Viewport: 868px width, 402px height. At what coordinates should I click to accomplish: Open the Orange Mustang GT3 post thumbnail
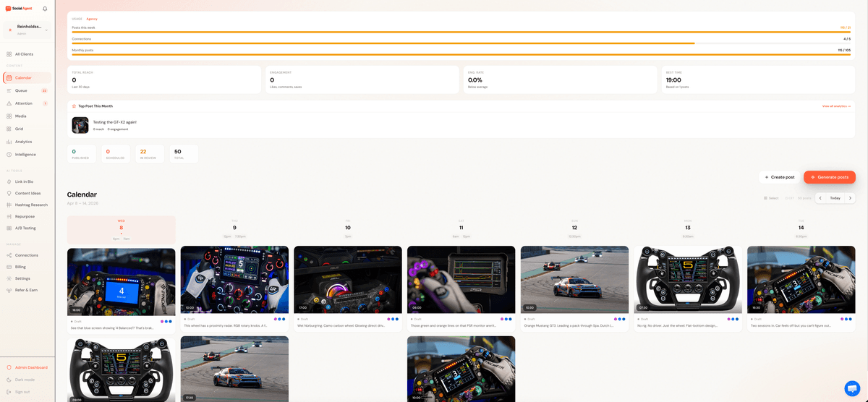coord(574,281)
